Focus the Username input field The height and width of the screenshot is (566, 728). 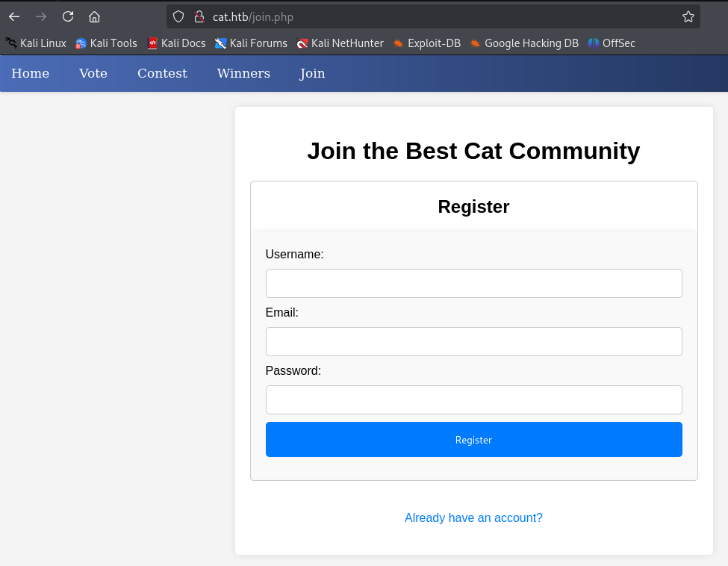click(x=473, y=284)
